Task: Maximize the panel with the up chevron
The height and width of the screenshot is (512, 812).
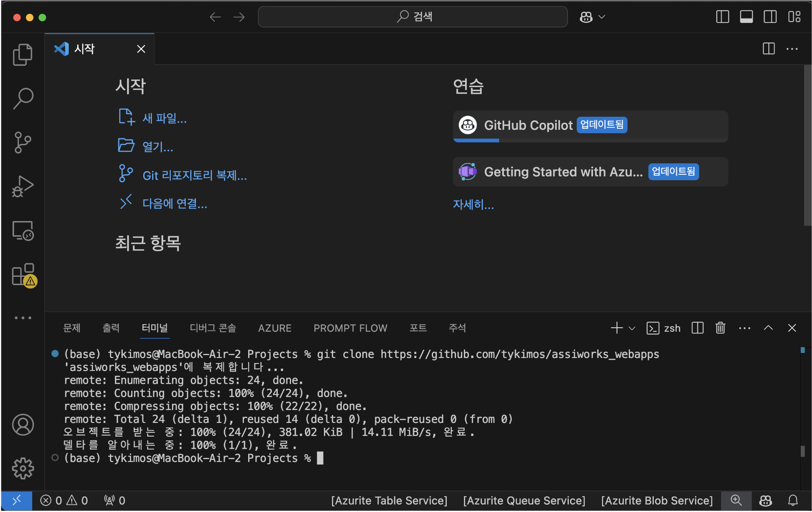Action: (768, 328)
